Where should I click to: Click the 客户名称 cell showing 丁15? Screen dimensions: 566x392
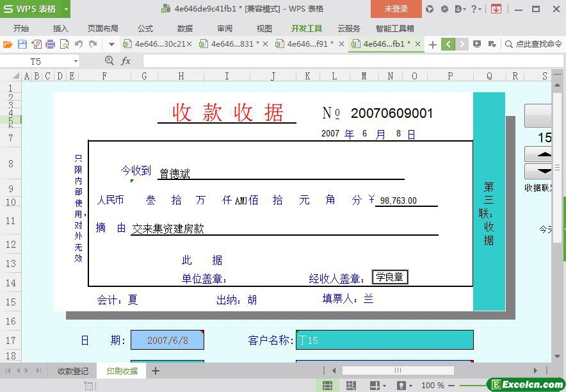pyautogui.click(x=384, y=340)
